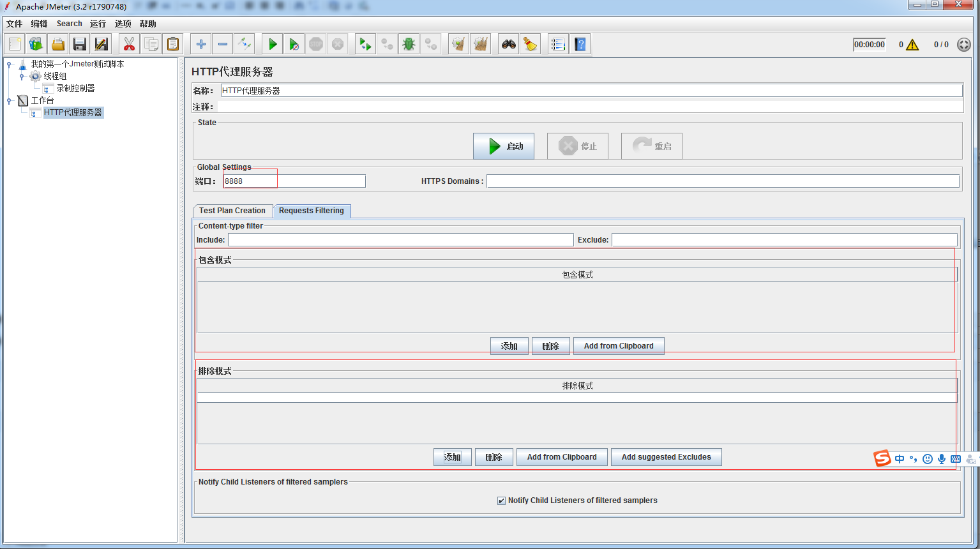Collapse the 工作台 tree node handle

(9, 101)
